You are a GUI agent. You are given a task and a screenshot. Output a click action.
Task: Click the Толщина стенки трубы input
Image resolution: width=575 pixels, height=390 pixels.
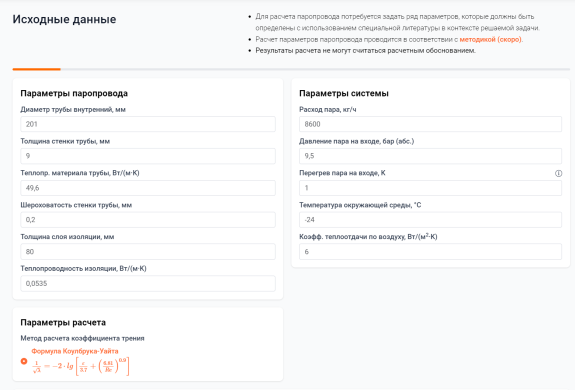click(x=148, y=156)
